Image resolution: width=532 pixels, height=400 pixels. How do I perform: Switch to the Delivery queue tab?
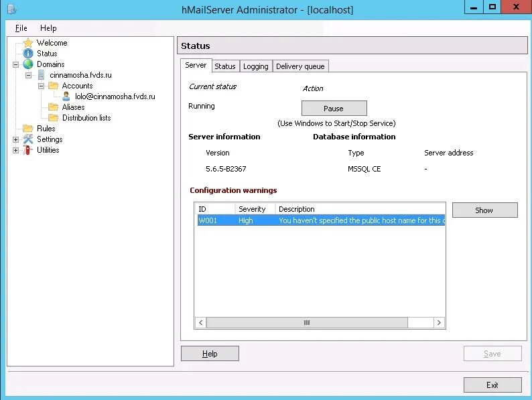click(300, 66)
